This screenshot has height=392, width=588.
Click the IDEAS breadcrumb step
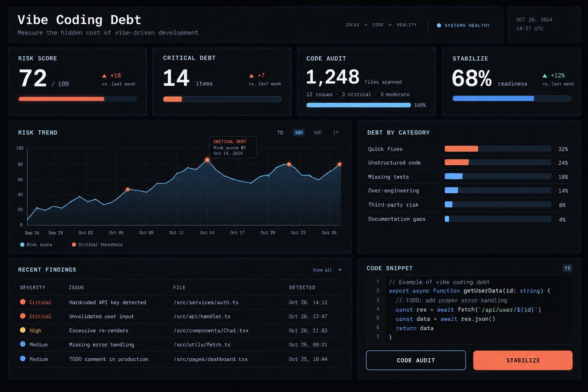(x=352, y=25)
